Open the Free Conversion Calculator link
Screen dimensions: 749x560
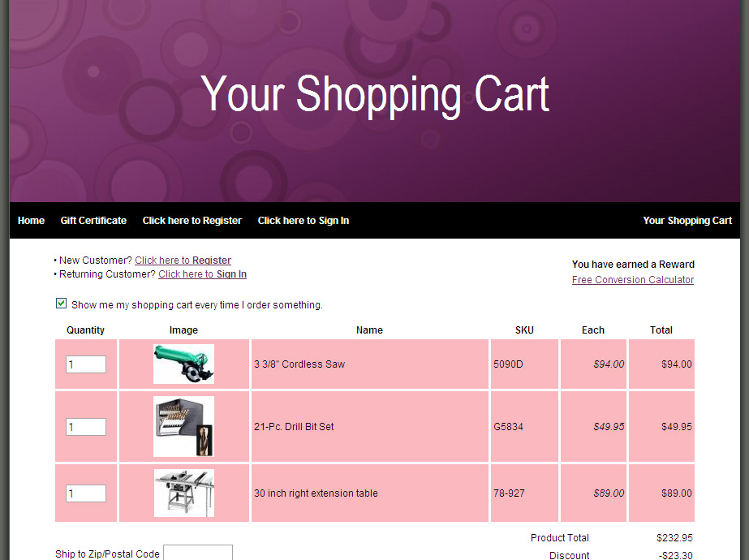pos(633,280)
